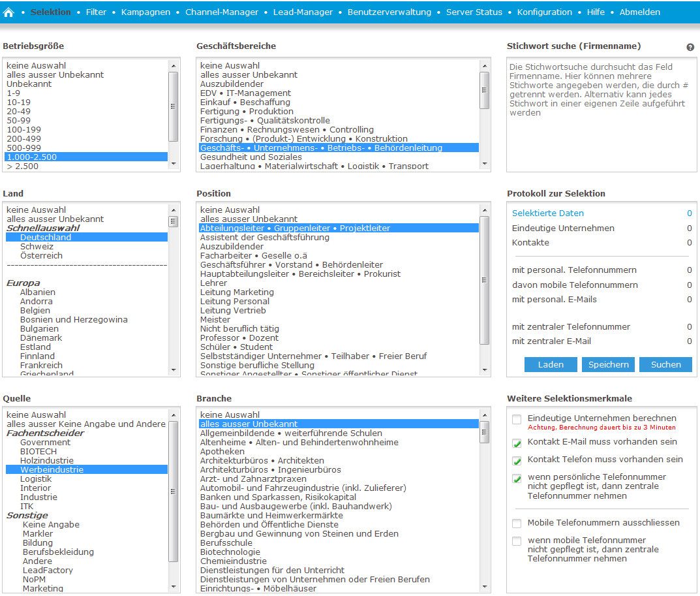Select Gesundheit und Soziales option
Viewport: 700px width, 596px height.
click(339, 157)
